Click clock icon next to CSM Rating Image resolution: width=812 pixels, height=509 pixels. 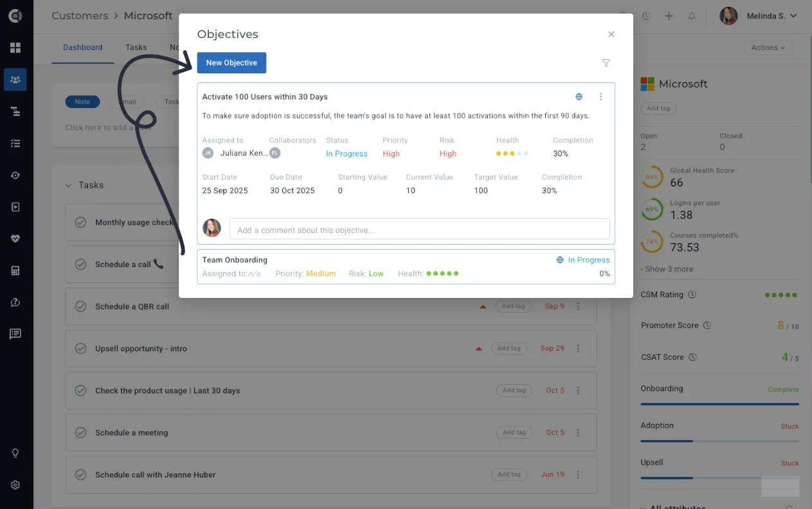(x=692, y=295)
